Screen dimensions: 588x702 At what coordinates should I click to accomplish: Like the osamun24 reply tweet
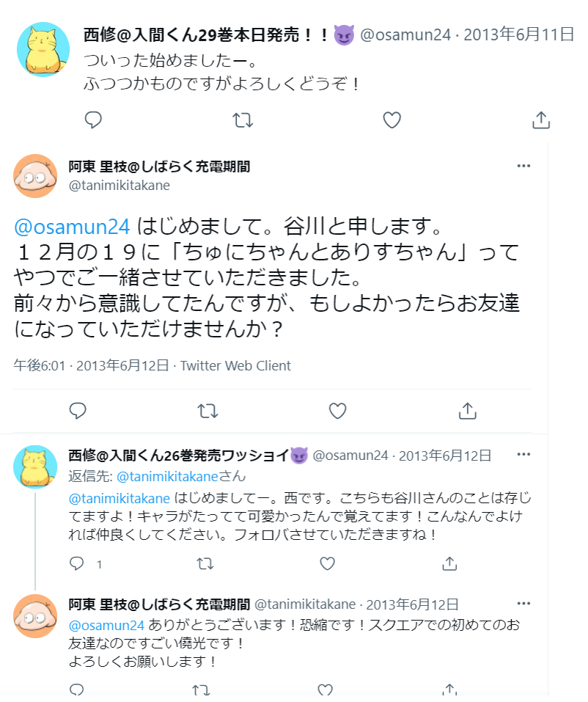[x=328, y=563]
